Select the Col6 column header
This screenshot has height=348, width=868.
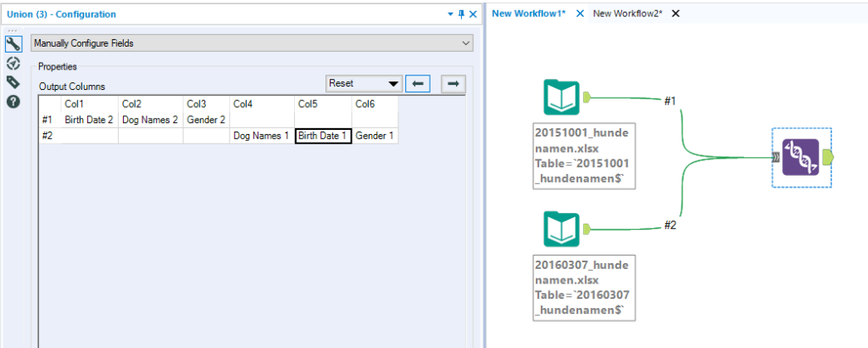[x=375, y=104]
